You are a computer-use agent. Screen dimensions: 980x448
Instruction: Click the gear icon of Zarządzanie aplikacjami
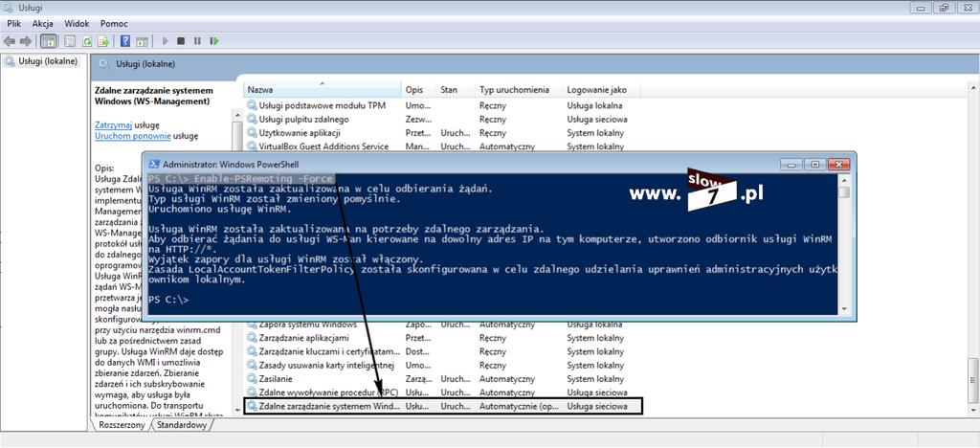(252, 338)
